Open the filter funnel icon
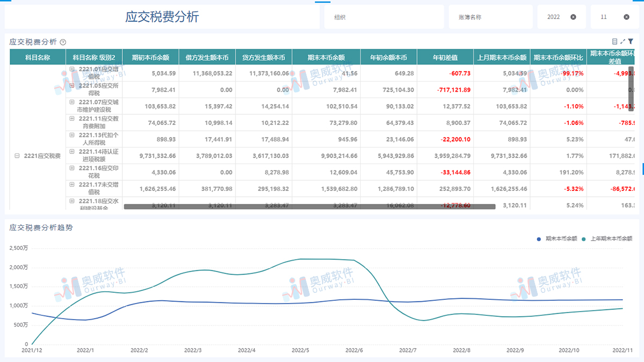The height and width of the screenshot is (362, 644). click(630, 41)
